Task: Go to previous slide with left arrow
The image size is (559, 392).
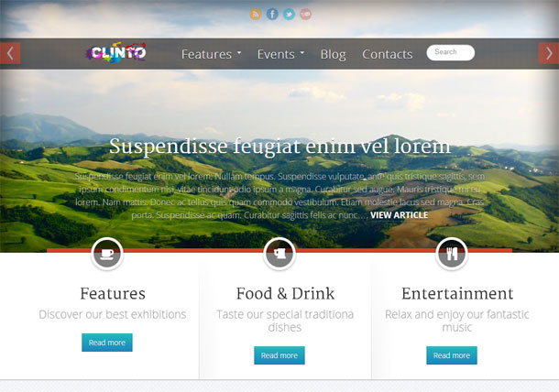Action: tap(10, 53)
